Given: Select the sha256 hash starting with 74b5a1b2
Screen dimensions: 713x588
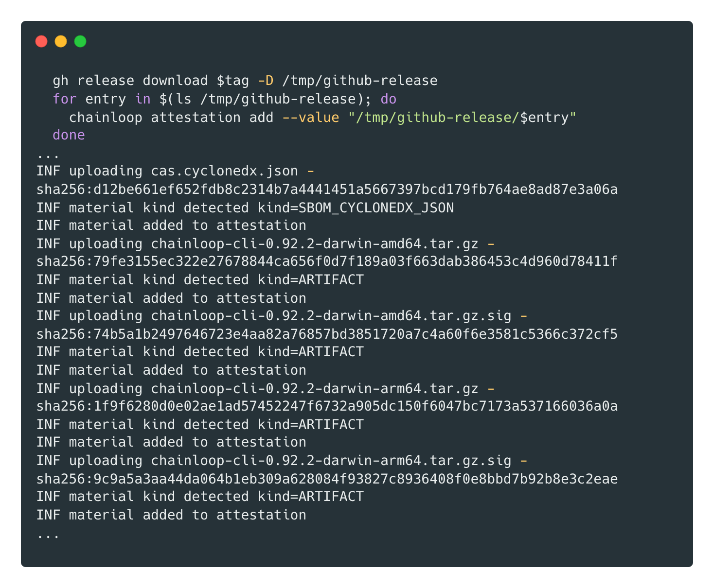Looking at the screenshot, I should pos(327,334).
